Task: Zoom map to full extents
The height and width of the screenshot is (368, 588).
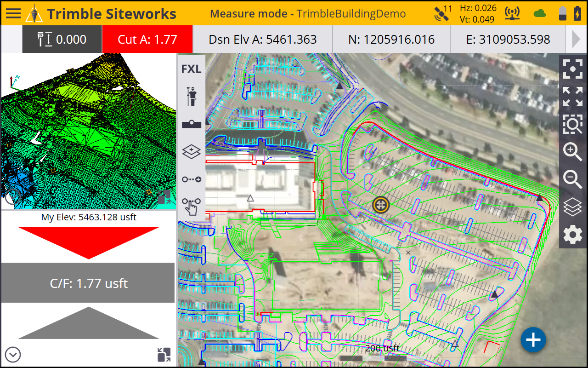Action: tap(572, 97)
